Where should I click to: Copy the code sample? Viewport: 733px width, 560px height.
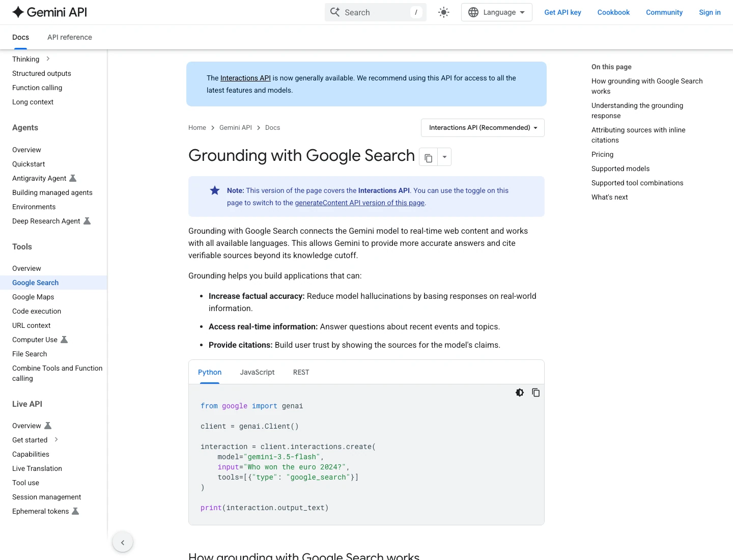coord(535,393)
